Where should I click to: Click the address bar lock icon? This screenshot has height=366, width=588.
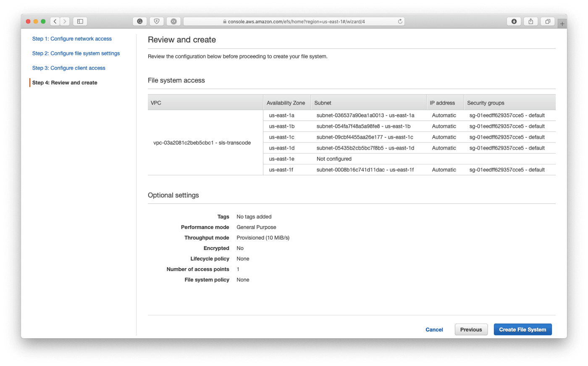tap(225, 22)
